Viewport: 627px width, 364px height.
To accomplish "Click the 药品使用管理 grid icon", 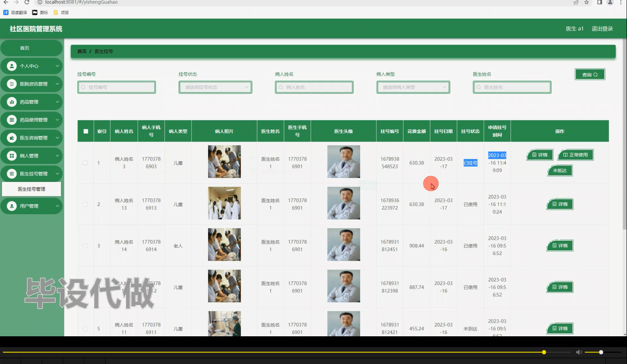I will click(12, 120).
